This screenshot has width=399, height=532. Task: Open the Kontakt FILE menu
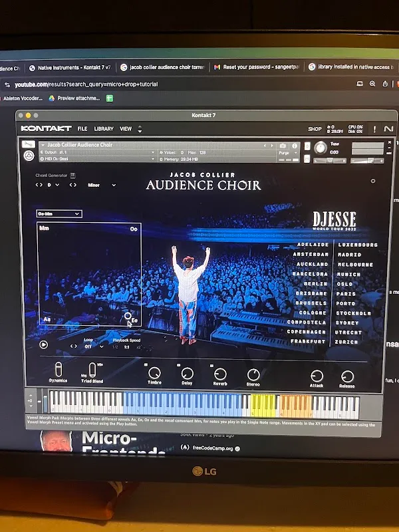tap(82, 129)
